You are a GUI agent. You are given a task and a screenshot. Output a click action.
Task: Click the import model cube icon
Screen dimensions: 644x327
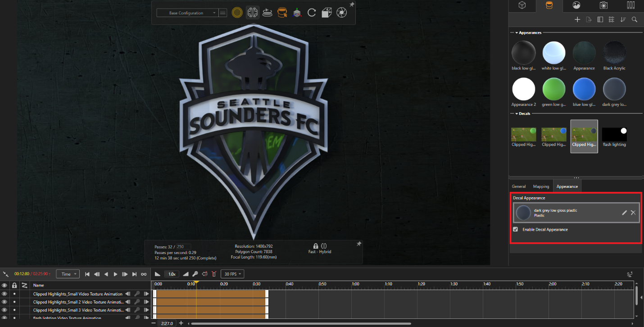pos(327,13)
